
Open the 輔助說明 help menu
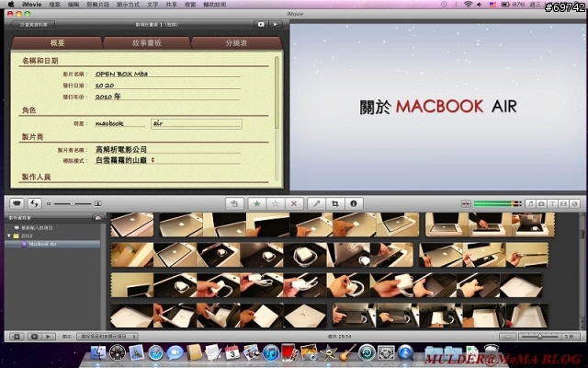click(x=214, y=5)
